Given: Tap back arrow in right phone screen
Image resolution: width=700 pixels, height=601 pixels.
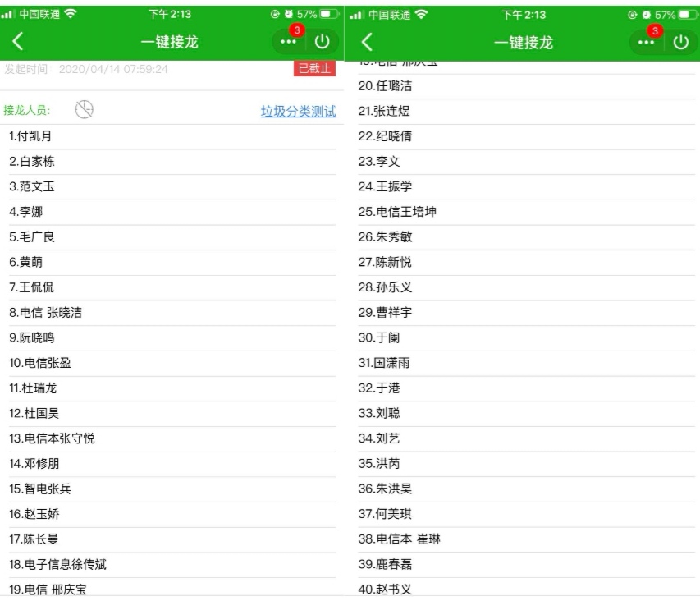Looking at the screenshot, I should (x=368, y=41).
